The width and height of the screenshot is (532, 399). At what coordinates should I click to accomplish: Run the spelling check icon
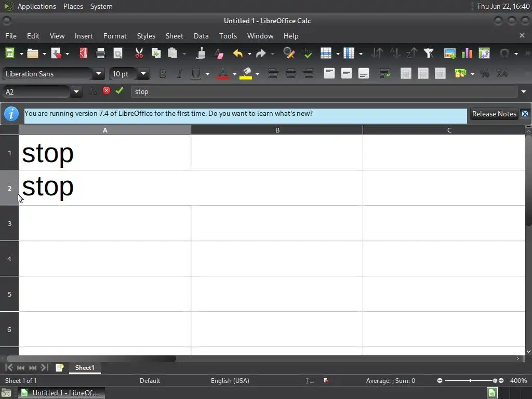(x=307, y=54)
